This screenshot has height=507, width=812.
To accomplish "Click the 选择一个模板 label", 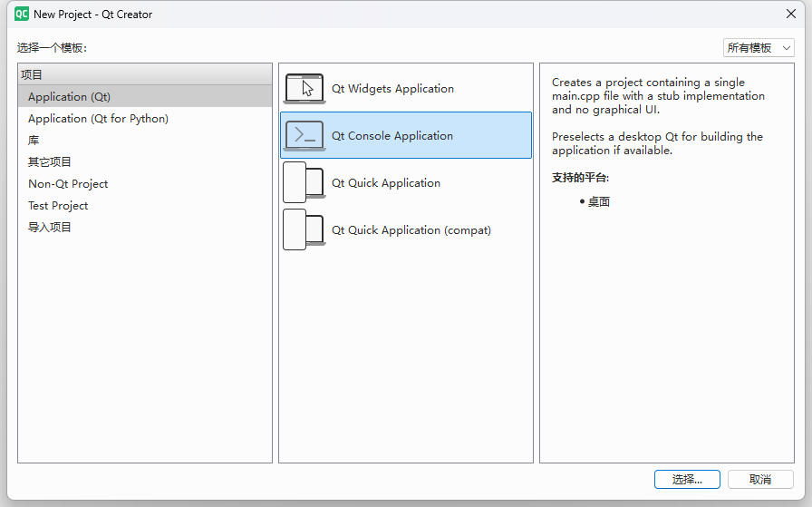I will (x=52, y=48).
